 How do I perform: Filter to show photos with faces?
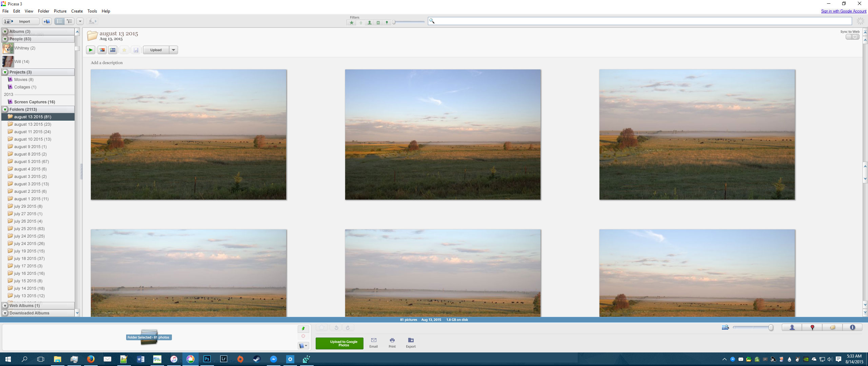pyautogui.click(x=369, y=23)
